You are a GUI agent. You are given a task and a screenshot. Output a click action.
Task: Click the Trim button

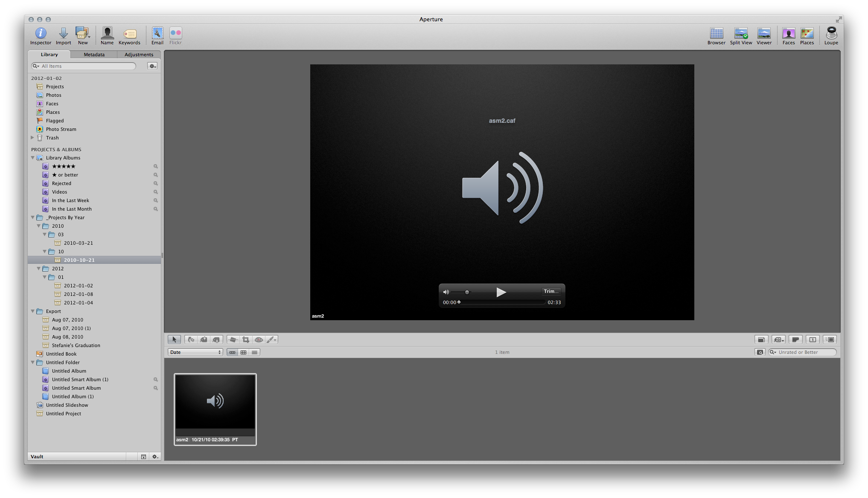[551, 292]
